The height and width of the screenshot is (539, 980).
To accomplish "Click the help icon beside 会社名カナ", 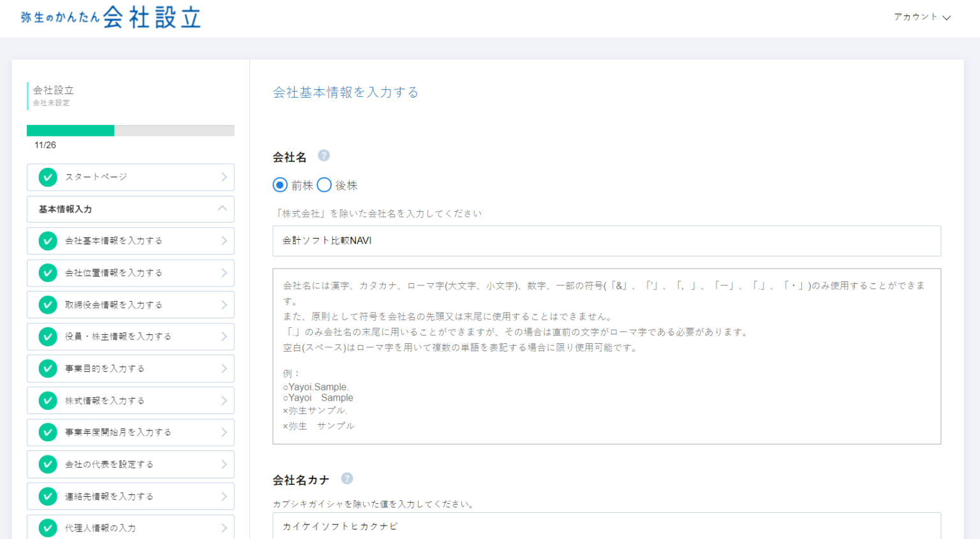I will point(346,478).
